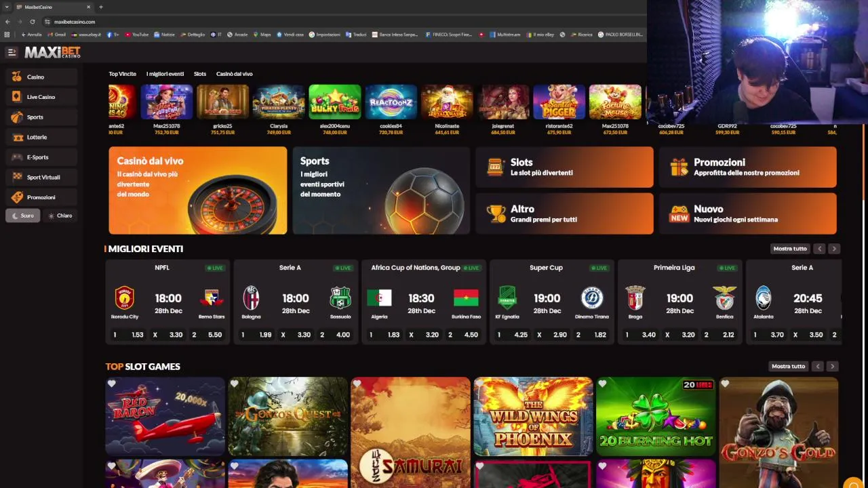
Task: Select the Slots tab
Action: pyautogui.click(x=200, y=74)
